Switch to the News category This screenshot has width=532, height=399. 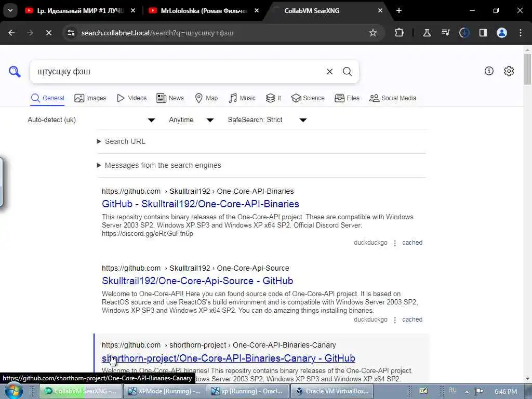click(170, 98)
